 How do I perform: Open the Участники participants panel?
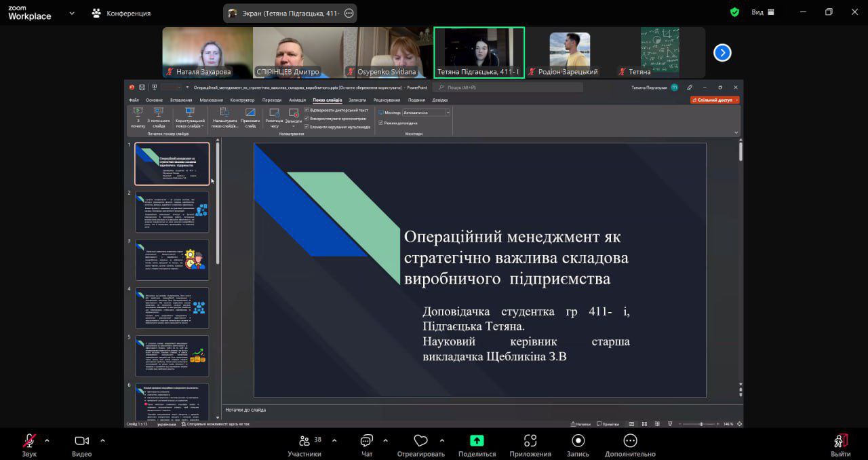[x=304, y=441]
